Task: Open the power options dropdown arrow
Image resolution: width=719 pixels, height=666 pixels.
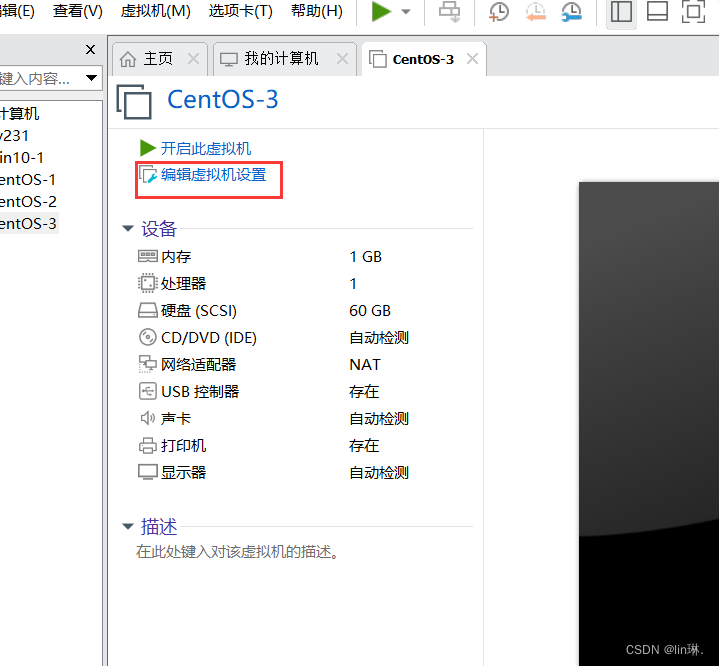Action: tap(406, 11)
